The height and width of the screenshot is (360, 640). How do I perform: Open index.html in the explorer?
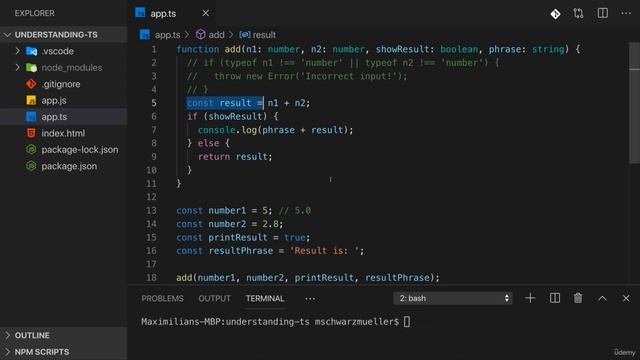point(63,133)
